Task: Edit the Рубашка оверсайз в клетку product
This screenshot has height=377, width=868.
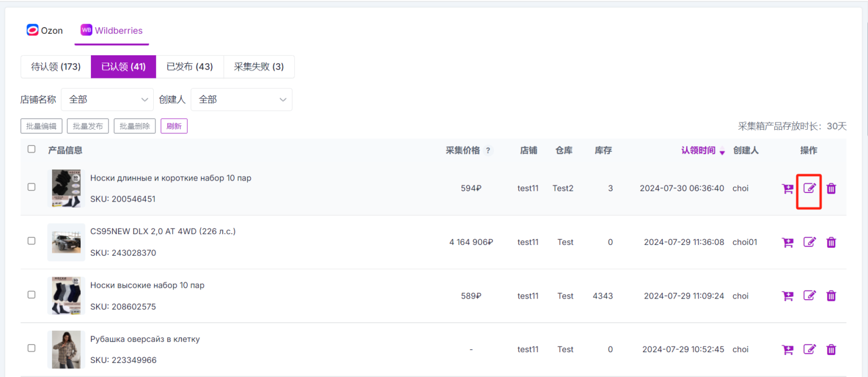Action: (809, 349)
